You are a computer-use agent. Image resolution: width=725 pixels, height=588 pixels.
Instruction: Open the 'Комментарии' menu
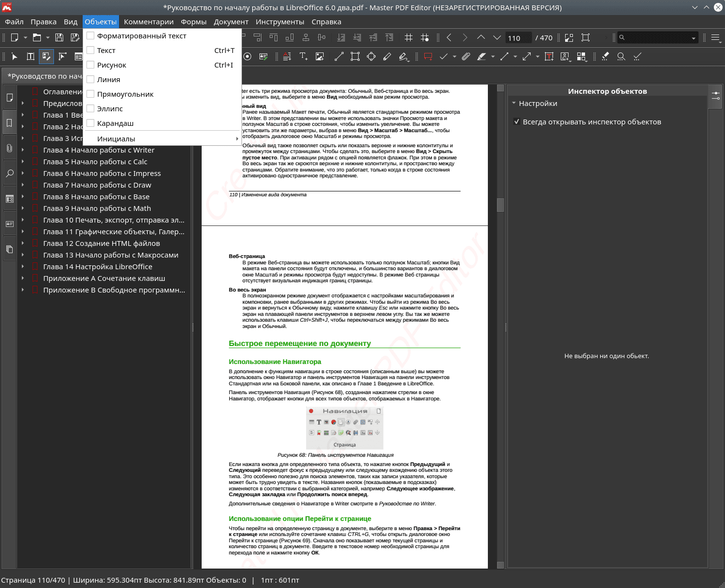click(149, 22)
